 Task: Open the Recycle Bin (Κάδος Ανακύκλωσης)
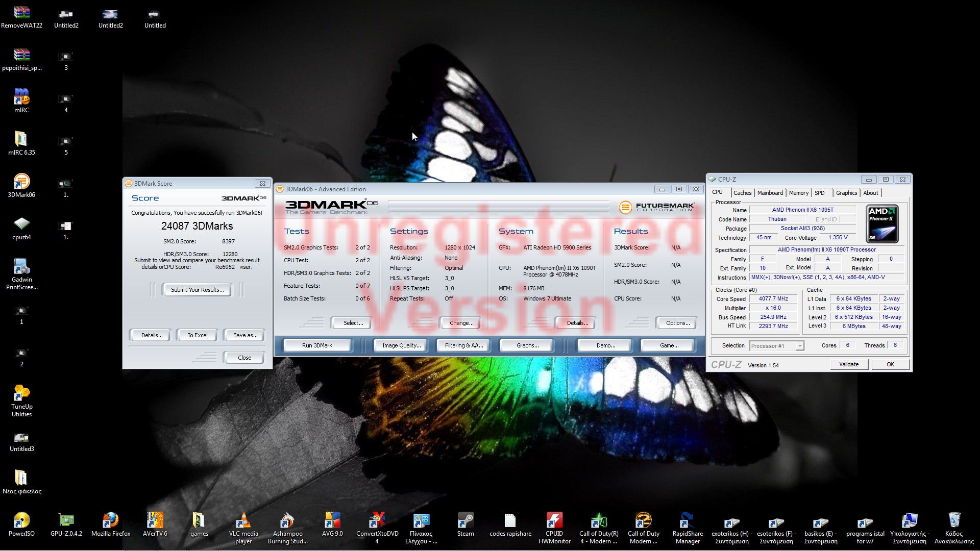[x=954, y=528]
